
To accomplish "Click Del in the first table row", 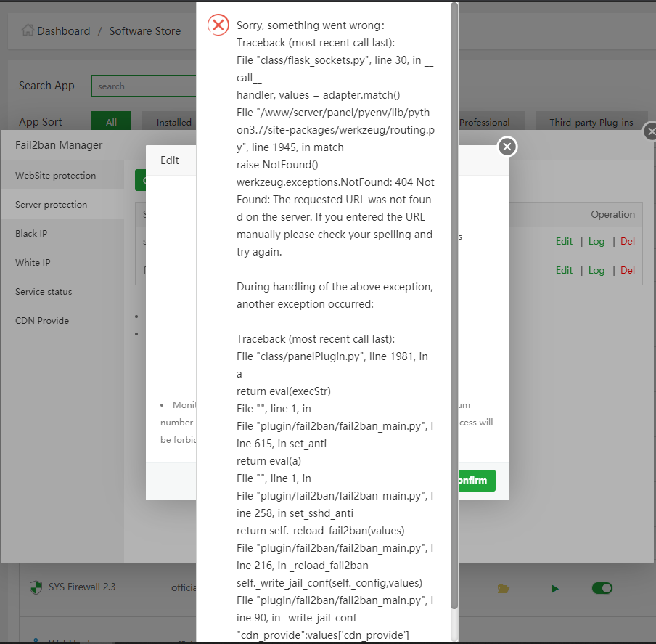I will point(628,242).
